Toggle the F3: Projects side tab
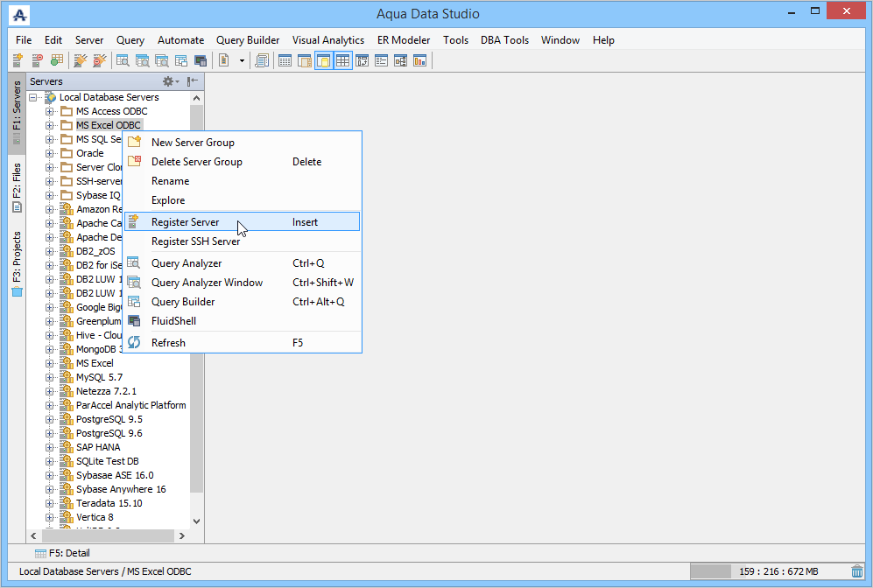Viewport: 873px width, 588px height. [x=17, y=263]
